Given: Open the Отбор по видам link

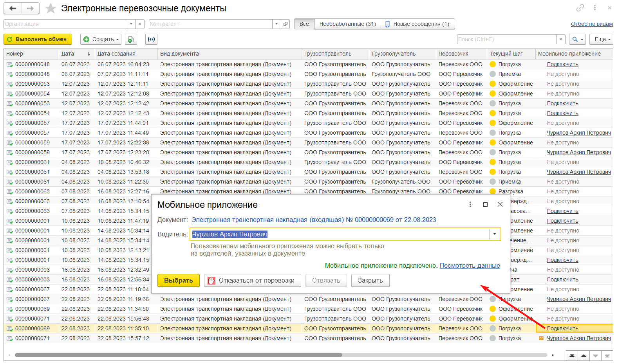Looking at the screenshot, I should [592, 24].
